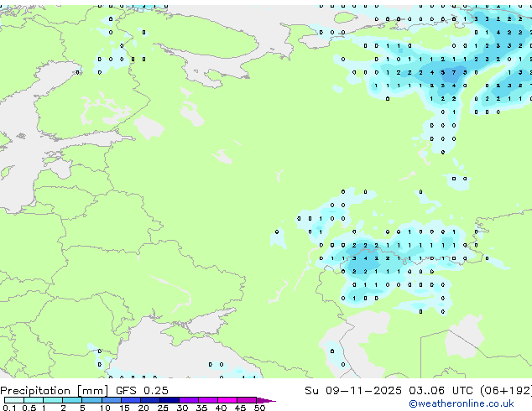This screenshot has width=532, height=411.
Task: Click the '(06+192)' forecast offset text
Action: click(506, 391)
